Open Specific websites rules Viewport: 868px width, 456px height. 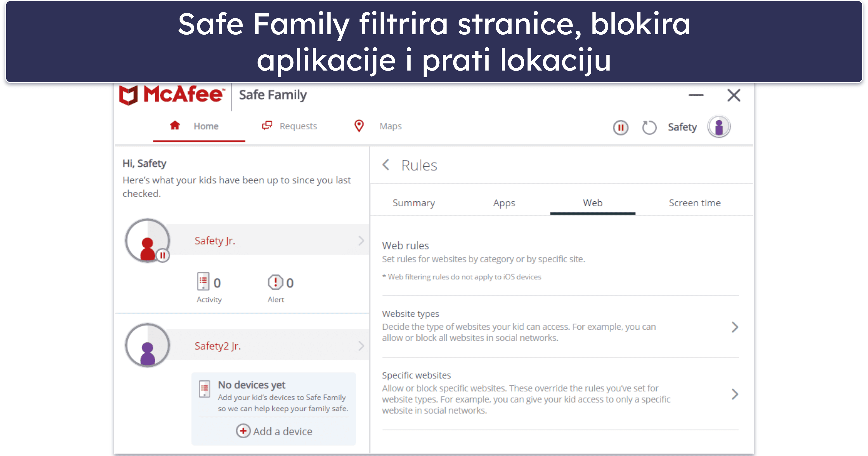click(560, 393)
